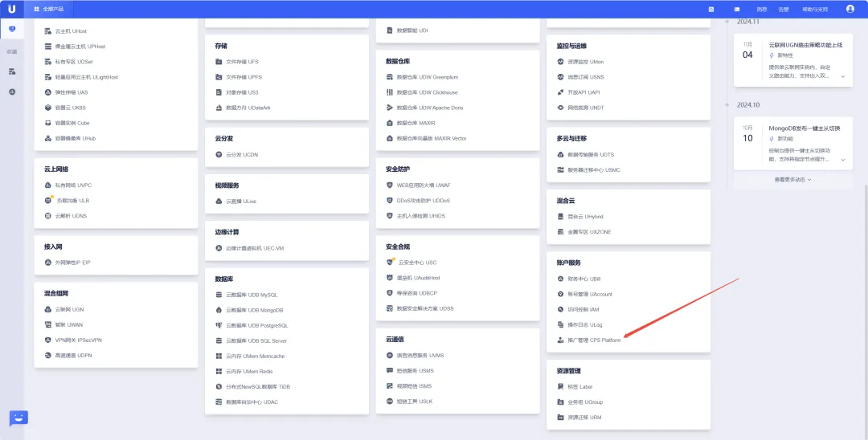Expand the UGN routing news card chevron
Image resolution: width=868 pixels, height=440 pixels.
coord(842,76)
